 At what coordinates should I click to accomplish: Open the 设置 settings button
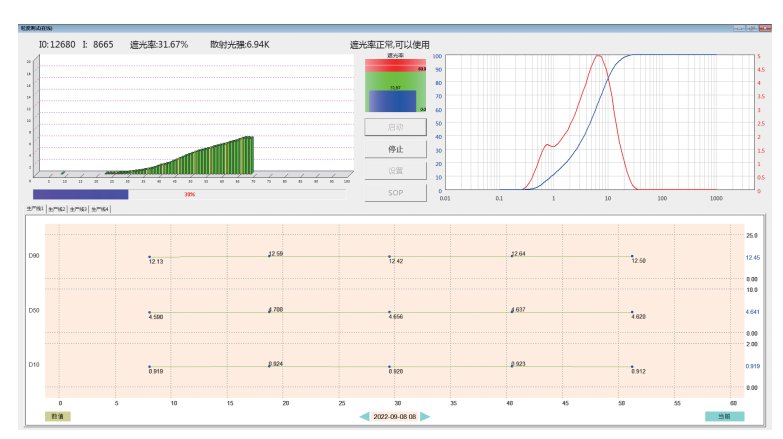pos(395,170)
